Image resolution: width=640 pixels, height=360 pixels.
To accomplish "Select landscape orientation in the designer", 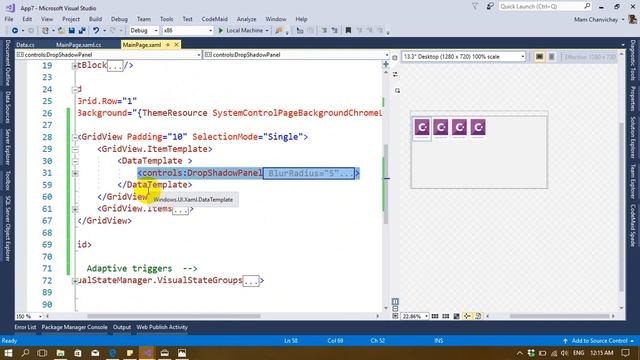I will pos(539,57).
